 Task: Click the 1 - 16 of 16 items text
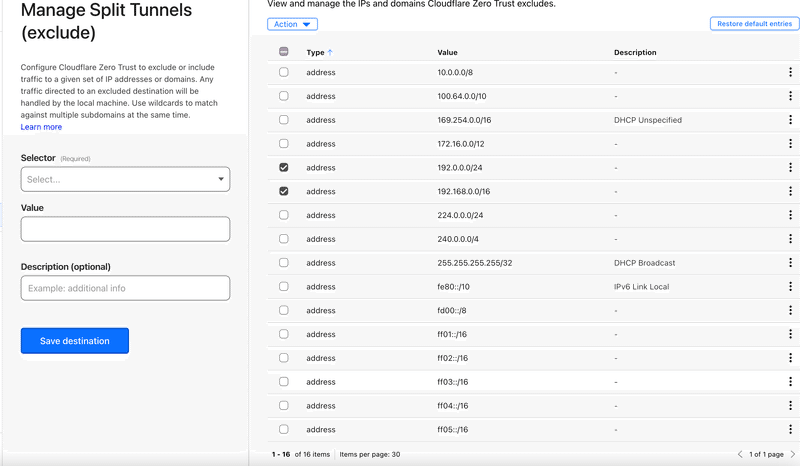[301, 454]
